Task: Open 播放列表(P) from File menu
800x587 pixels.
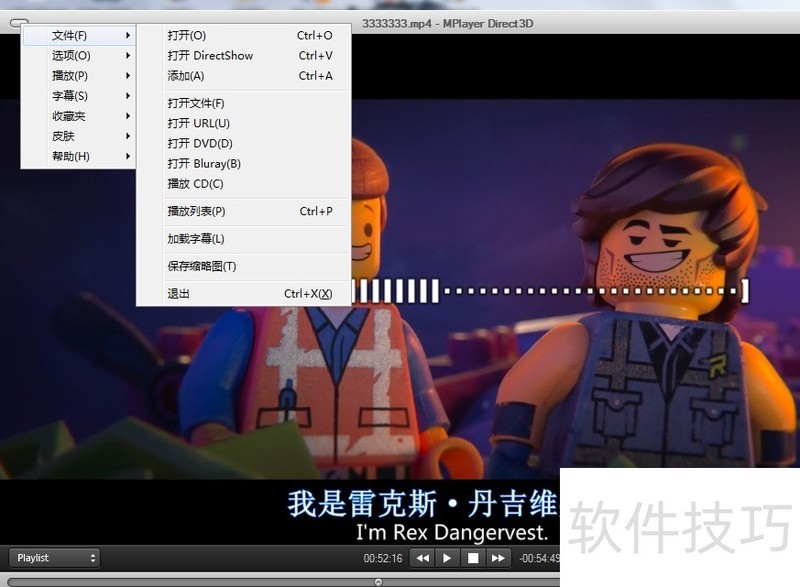Action: pos(244,211)
